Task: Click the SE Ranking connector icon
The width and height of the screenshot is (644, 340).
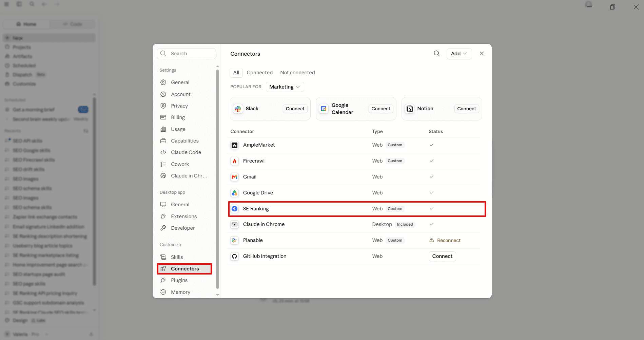Action: pos(234,209)
